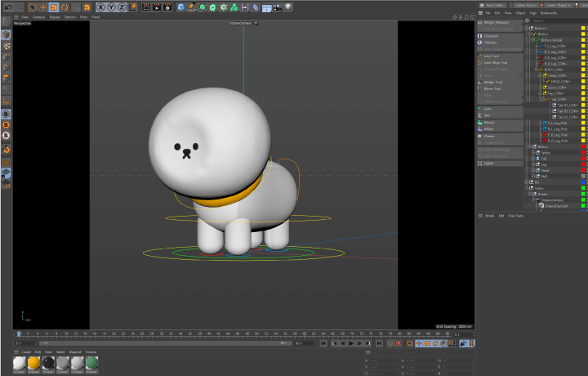Image resolution: width=588 pixels, height=376 pixels.
Task: Click the Undo arrow icon
Action: point(8,7)
